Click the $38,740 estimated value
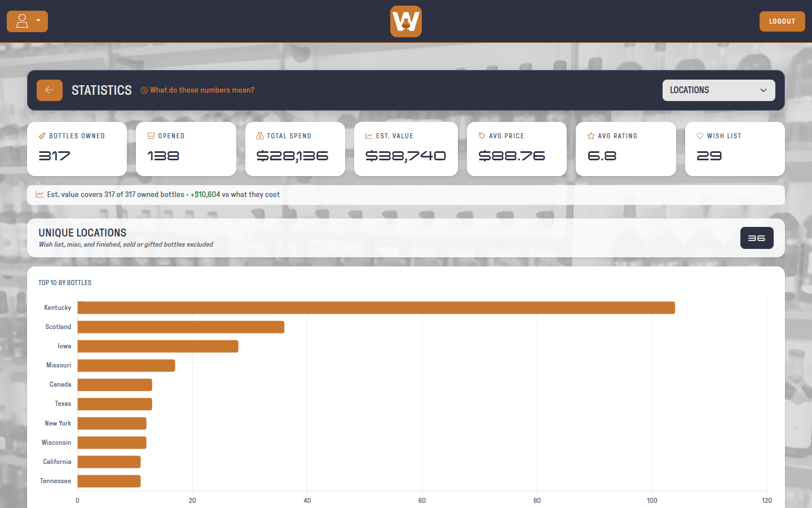 pyautogui.click(x=405, y=156)
